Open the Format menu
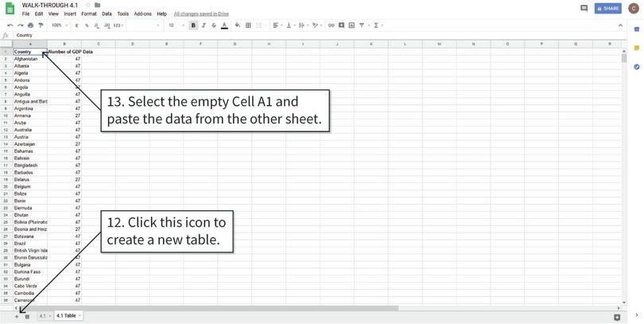Image resolution: width=644 pixels, height=324 pixels. 89,14
